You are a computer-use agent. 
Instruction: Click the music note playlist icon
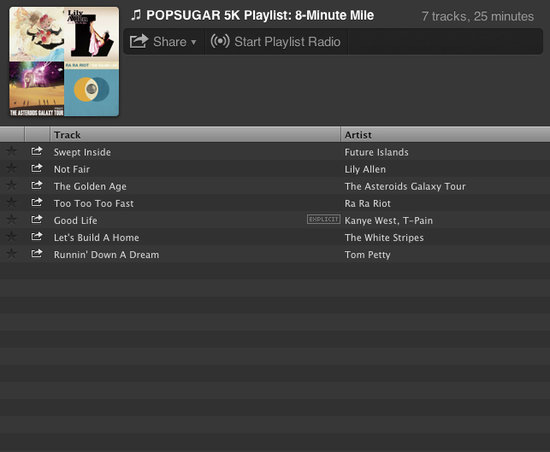[136, 15]
